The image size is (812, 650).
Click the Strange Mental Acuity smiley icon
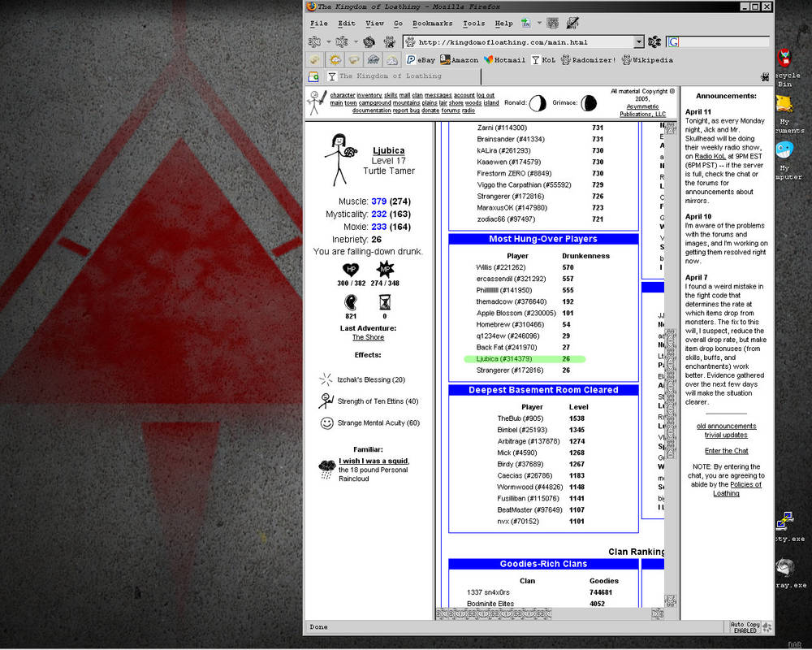pyautogui.click(x=326, y=423)
